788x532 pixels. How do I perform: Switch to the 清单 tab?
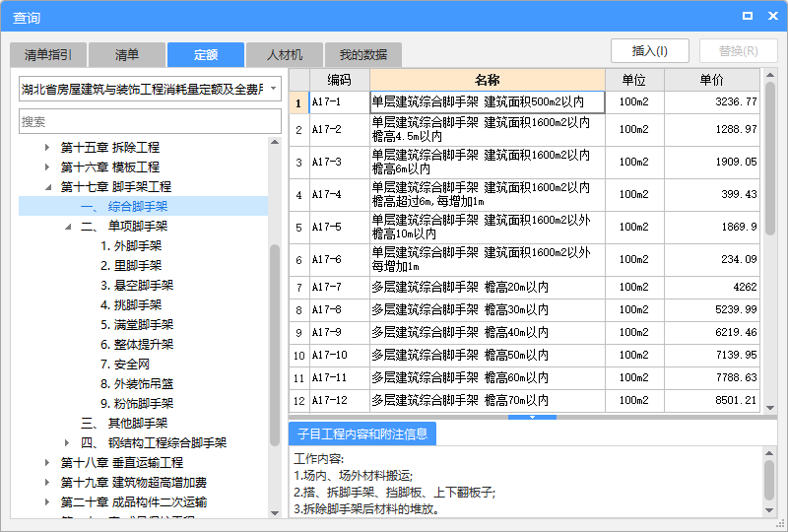pos(127,55)
